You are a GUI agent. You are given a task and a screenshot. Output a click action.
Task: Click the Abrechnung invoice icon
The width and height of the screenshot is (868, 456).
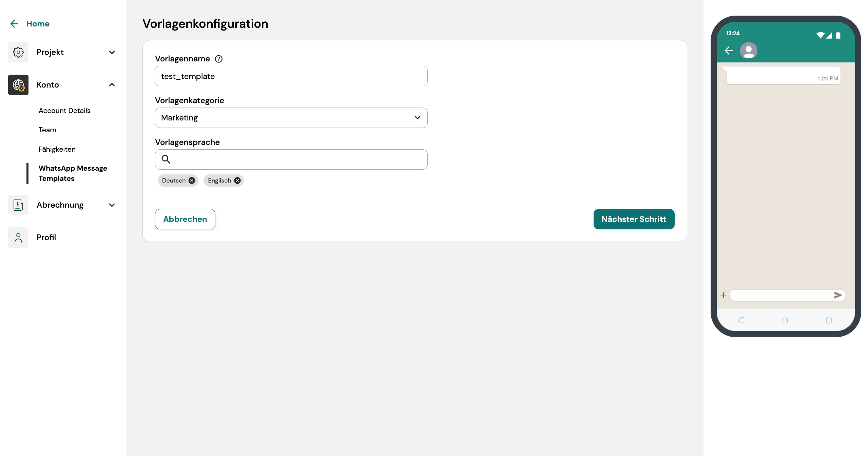(x=18, y=205)
